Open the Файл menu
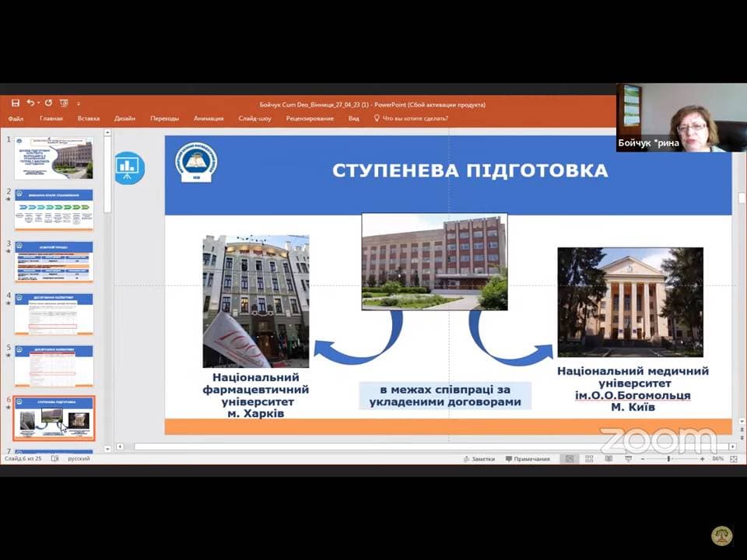 (16, 118)
